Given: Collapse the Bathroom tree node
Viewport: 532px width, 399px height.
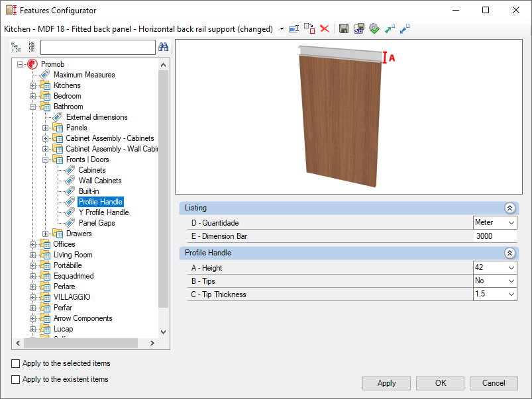Looking at the screenshot, I should (x=33, y=107).
